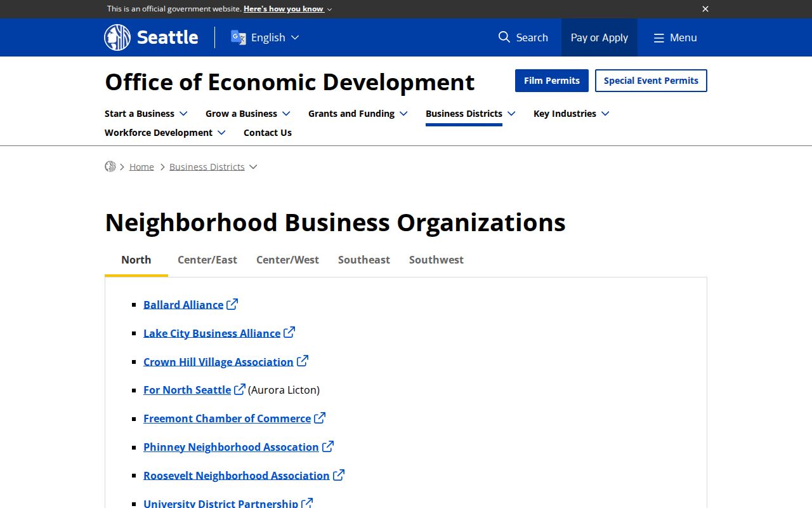Open the University District Partnership link

coord(221,504)
